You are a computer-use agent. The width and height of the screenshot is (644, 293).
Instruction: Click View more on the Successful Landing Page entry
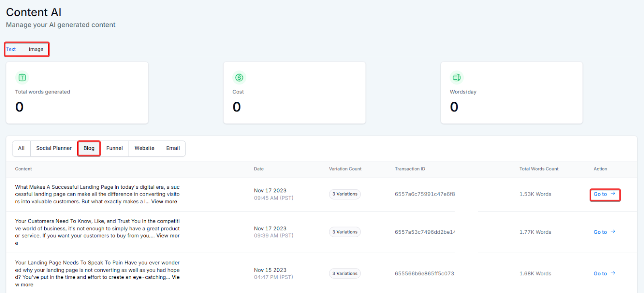pos(164,202)
